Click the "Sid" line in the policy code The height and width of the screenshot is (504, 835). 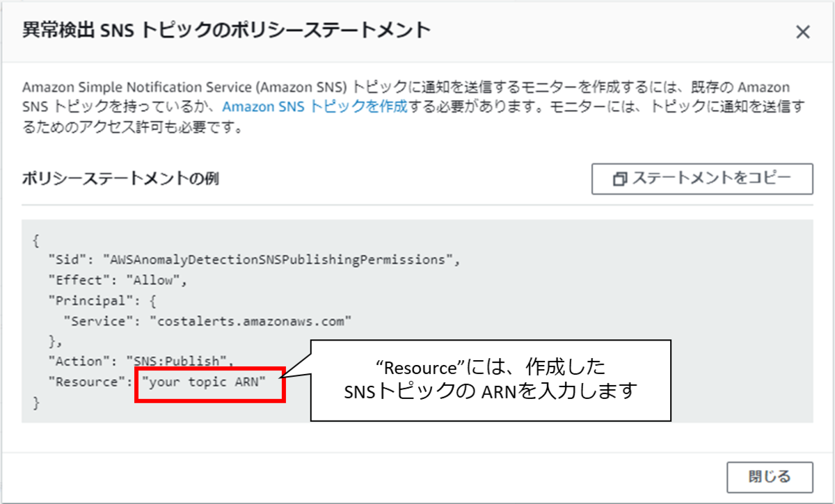pos(255,260)
